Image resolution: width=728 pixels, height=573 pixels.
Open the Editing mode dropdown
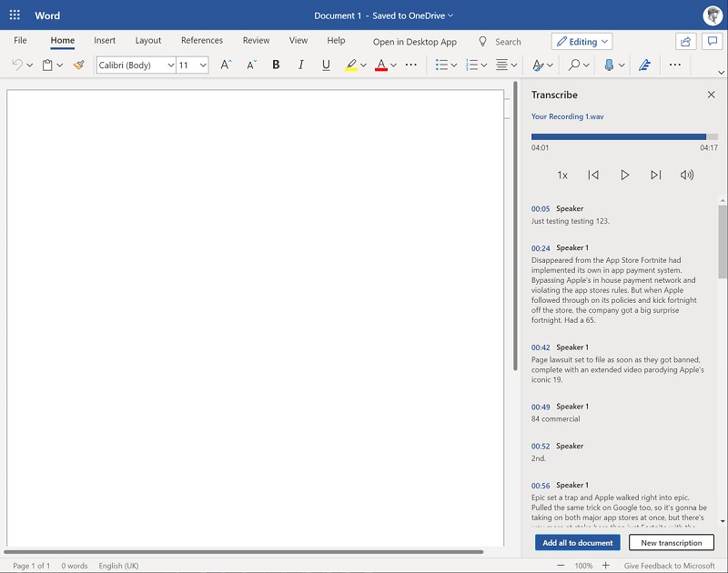(x=582, y=41)
